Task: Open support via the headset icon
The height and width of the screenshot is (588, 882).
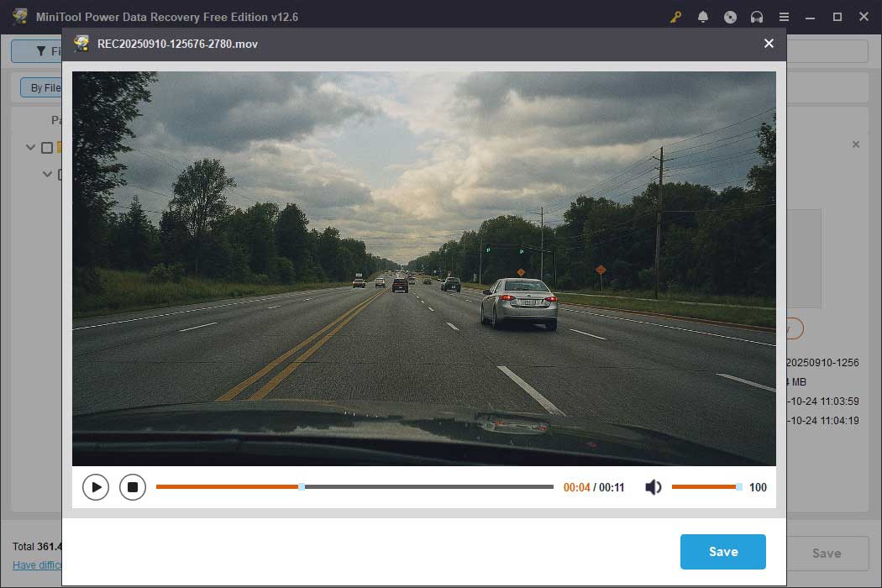Action: pos(757,16)
